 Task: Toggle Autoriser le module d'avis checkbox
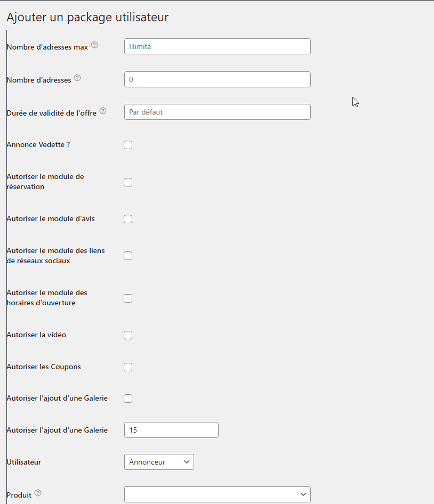pos(128,219)
